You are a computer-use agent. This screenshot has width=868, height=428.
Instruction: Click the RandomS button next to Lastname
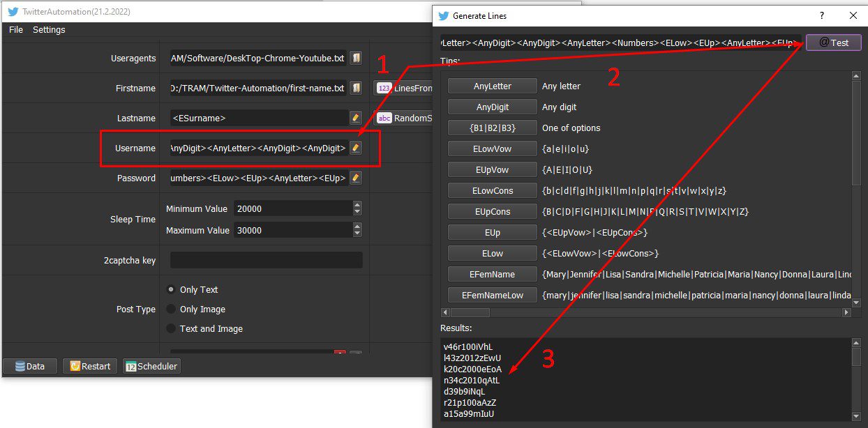click(403, 118)
